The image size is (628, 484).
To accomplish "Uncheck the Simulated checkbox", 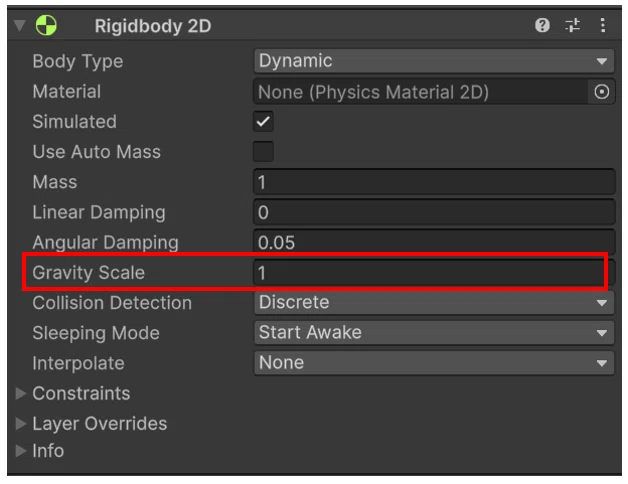I will click(x=263, y=121).
